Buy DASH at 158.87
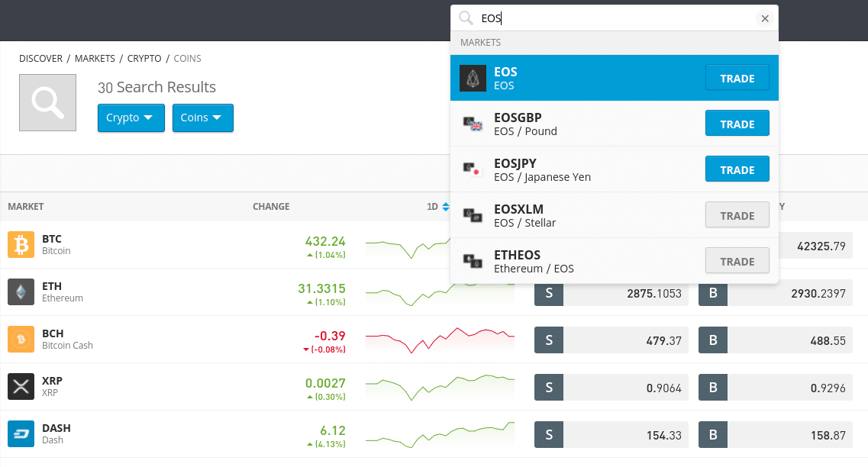This screenshot has width=868, height=467. click(x=776, y=435)
